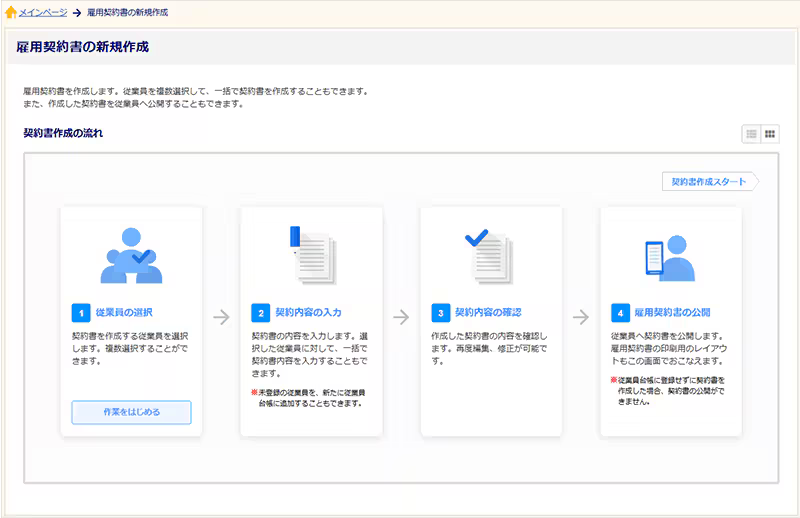Switch to list view layout
This screenshot has width=800, height=518.
click(x=751, y=134)
